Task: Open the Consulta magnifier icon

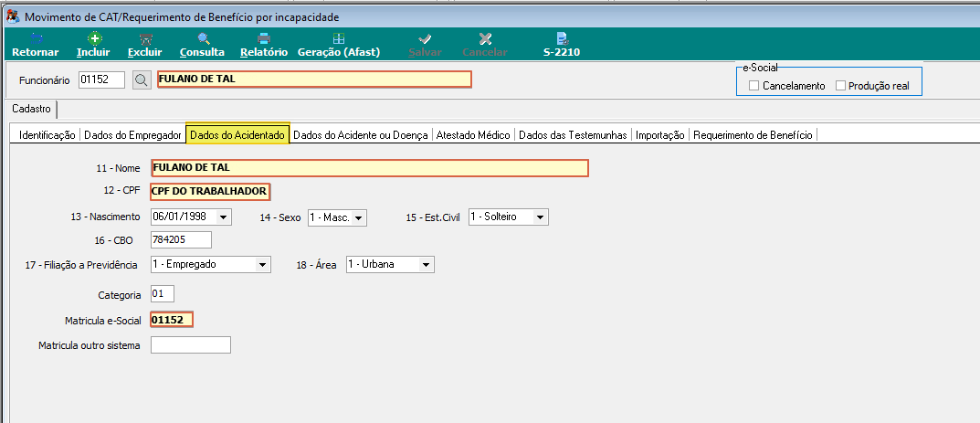Action: 203,38
